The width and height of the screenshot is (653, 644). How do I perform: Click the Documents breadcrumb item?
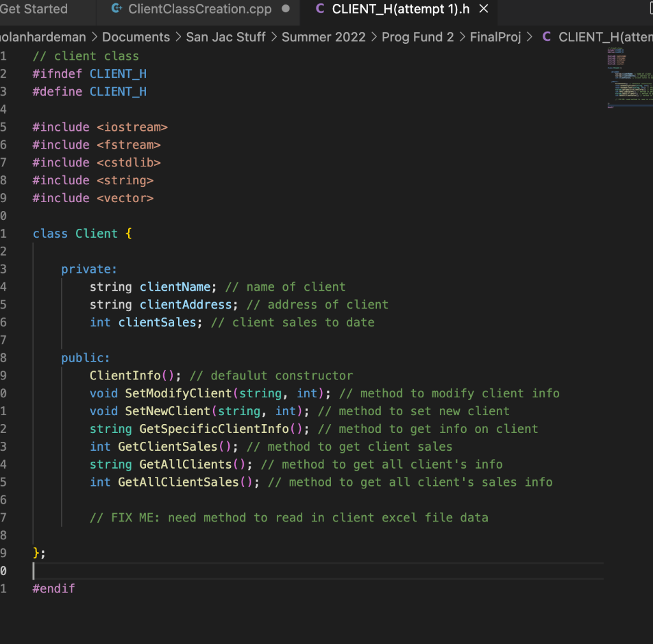[x=136, y=37]
